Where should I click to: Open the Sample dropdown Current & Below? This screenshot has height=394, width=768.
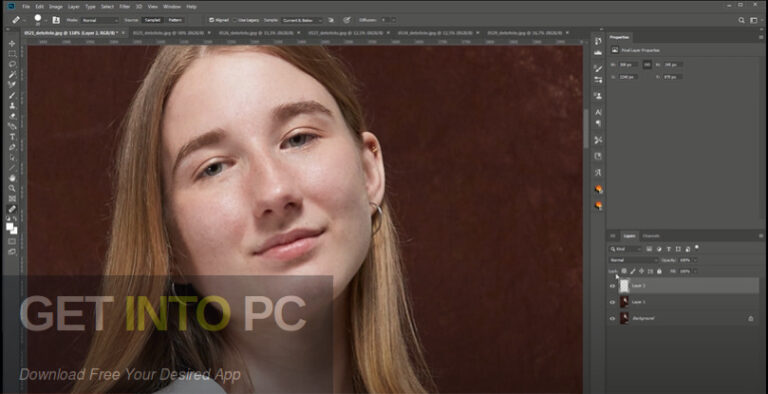pyautogui.click(x=302, y=20)
